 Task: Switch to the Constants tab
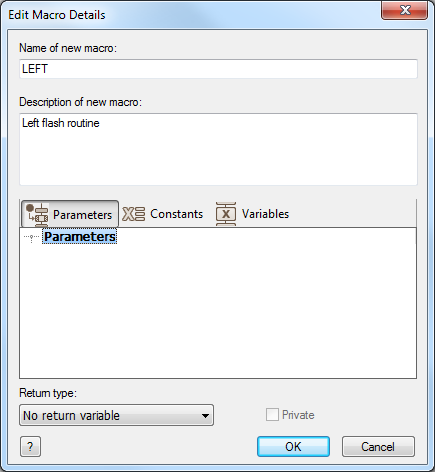coord(162,214)
